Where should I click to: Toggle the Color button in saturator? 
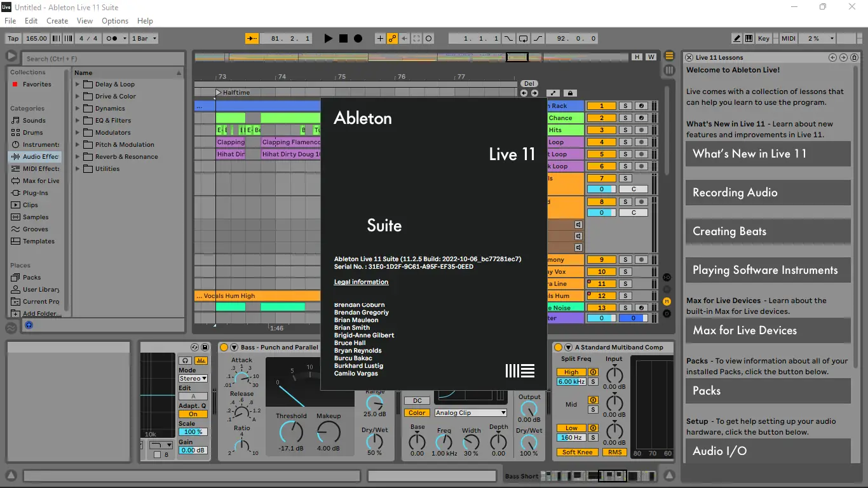[417, 413]
